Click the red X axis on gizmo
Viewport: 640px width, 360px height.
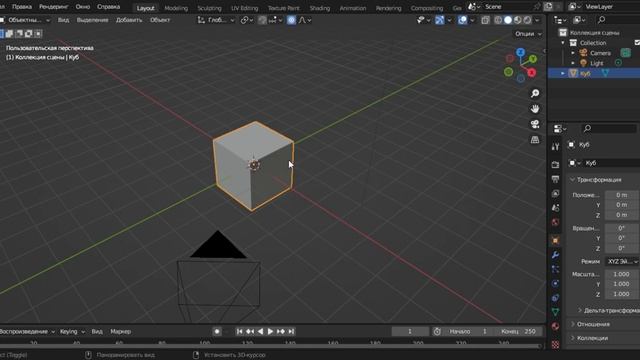pyautogui.click(x=532, y=73)
